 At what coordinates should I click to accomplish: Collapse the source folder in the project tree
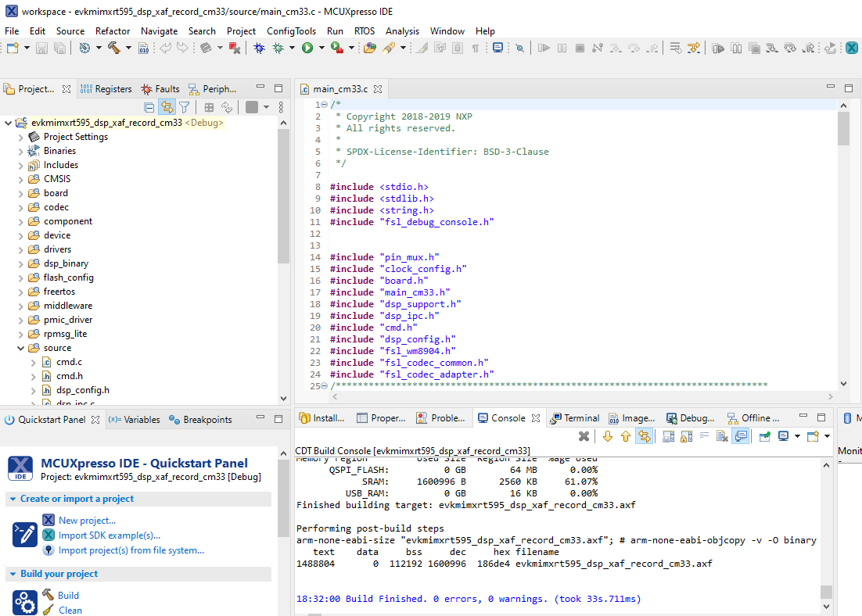coord(21,348)
